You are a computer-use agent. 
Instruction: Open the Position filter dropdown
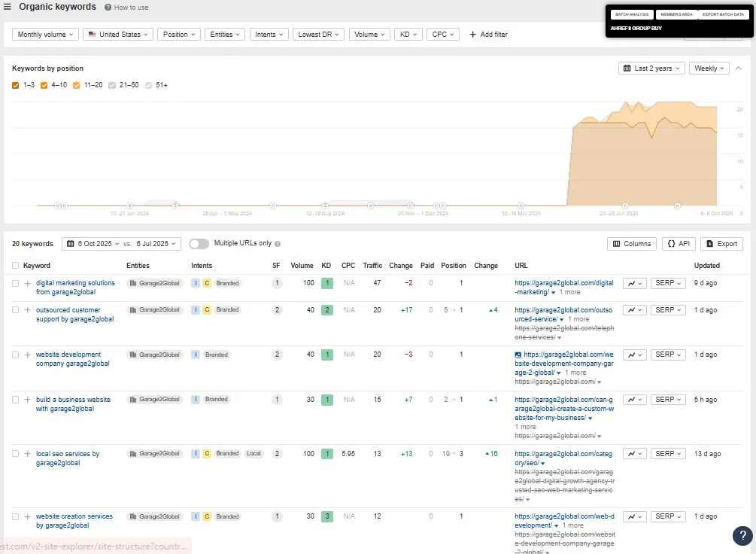(179, 35)
